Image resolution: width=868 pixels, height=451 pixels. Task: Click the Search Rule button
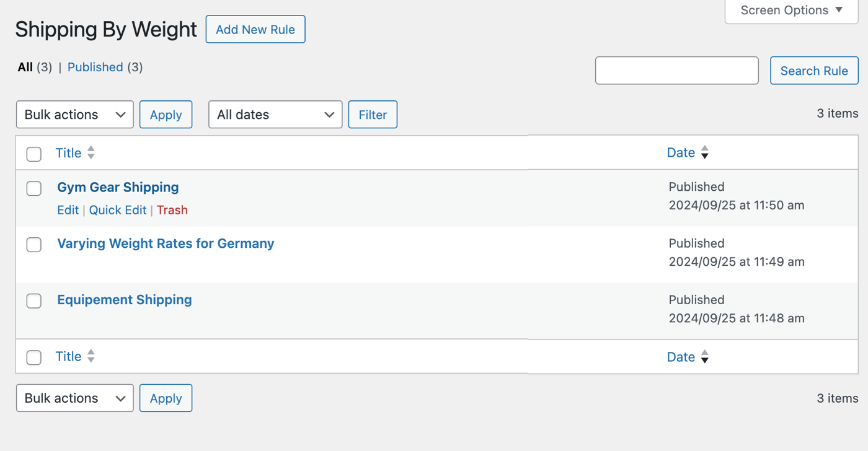point(814,70)
